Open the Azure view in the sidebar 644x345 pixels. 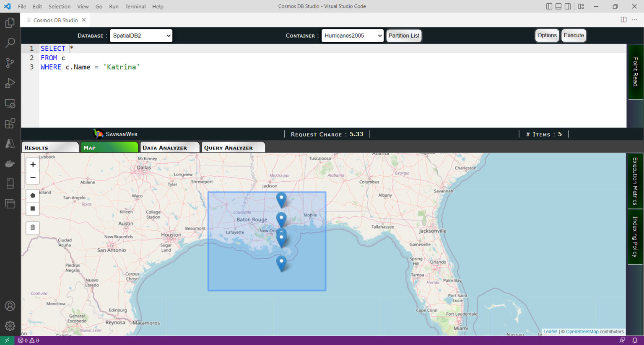(x=10, y=143)
